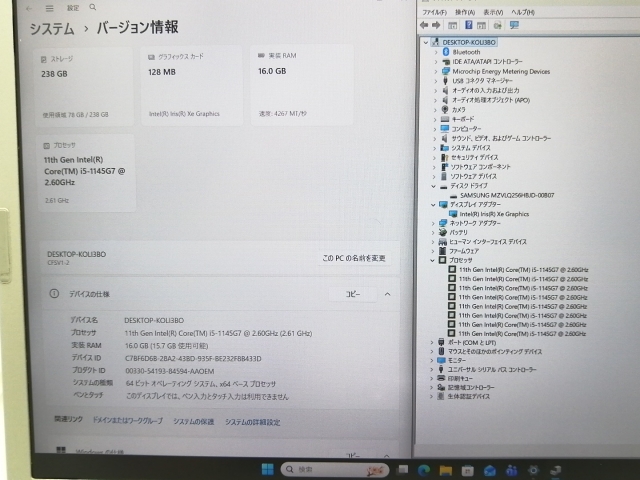Select ソフトウェア デバイス entry

473,176
